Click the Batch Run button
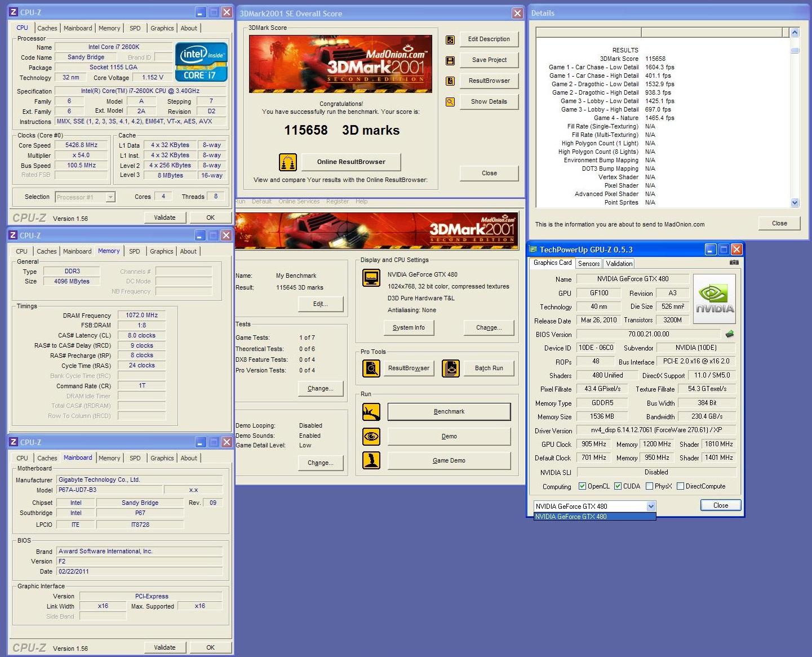Image resolution: width=812 pixels, height=657 pixels. tap(489, 369)
